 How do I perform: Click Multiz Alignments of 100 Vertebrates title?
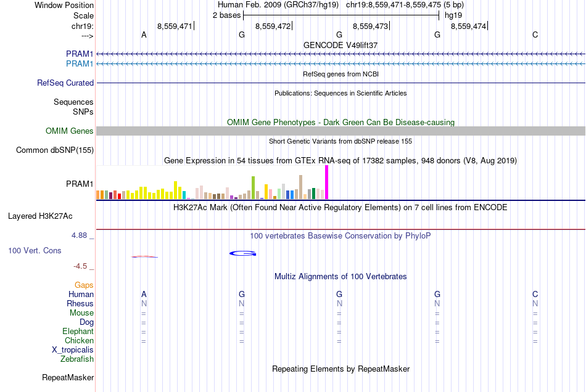click(340, 276)
